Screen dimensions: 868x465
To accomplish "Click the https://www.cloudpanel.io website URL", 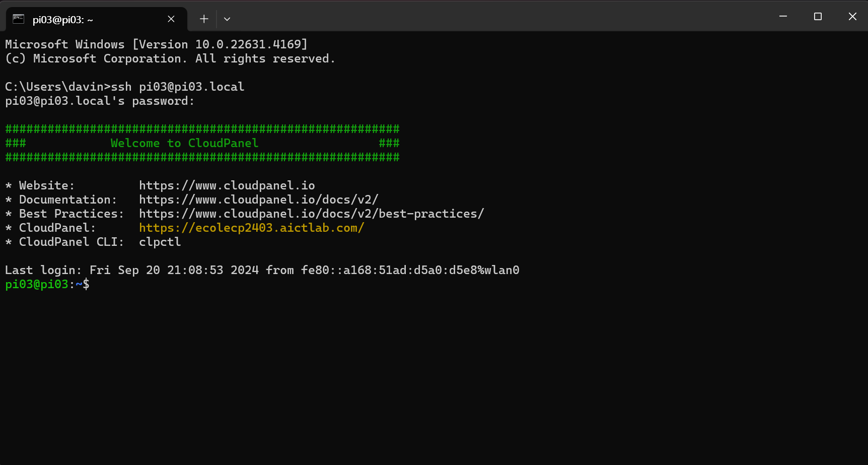I will [x=227, y=185].
